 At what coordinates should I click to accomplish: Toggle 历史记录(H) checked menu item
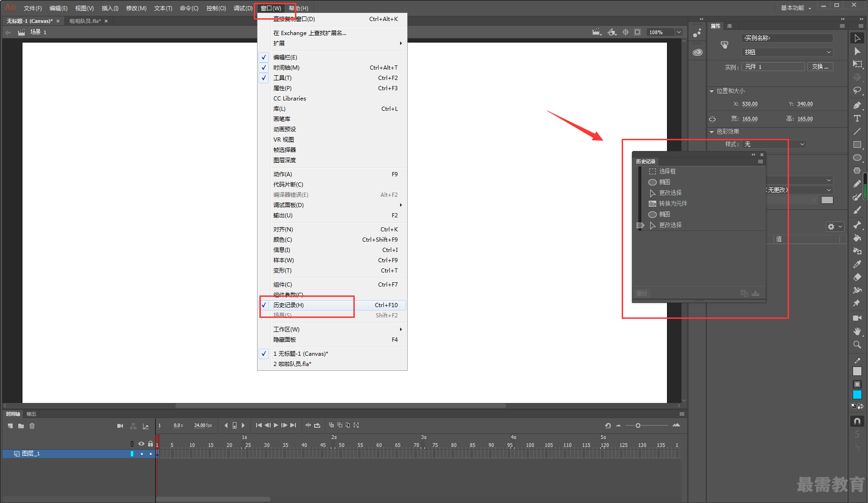coord(332,305)
